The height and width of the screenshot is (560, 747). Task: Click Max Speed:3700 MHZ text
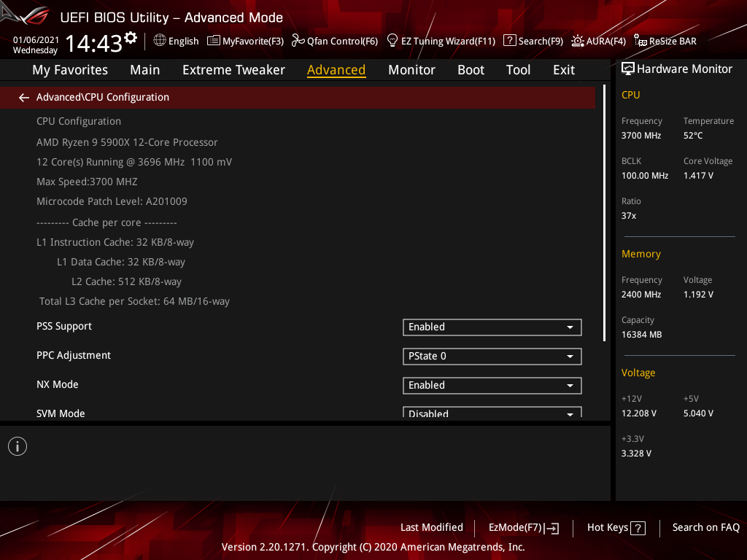click(x=88, y=182)
